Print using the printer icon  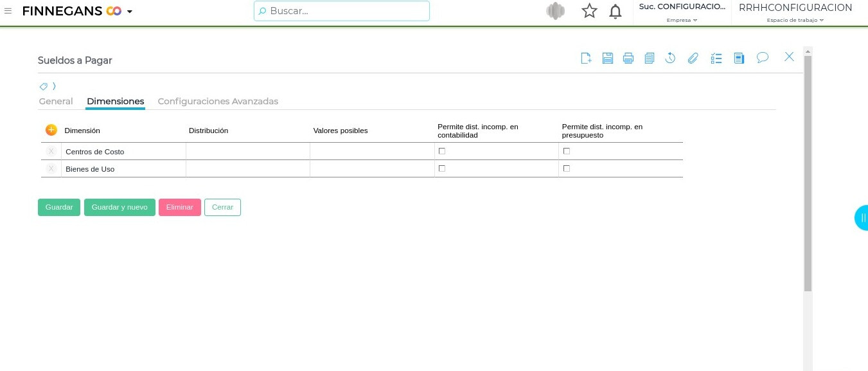tap(628, 58)
